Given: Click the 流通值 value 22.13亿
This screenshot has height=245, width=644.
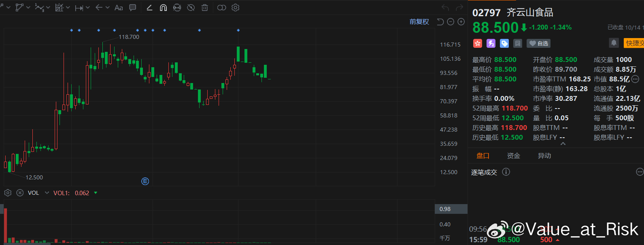Looking at the screenshot, I should [x=628, y=98].
